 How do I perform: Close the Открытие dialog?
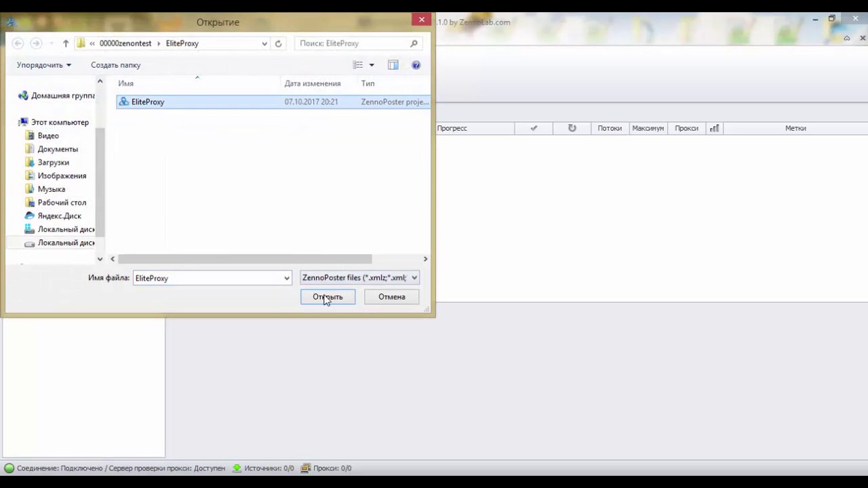click(x=422, y=20)
